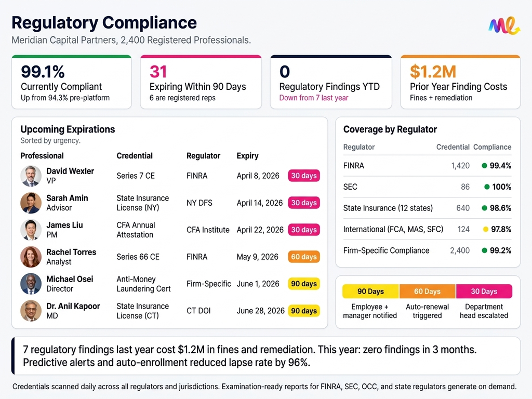Click the yellow status dot for International
Screen dimensions: 532x399
[485, 229]
